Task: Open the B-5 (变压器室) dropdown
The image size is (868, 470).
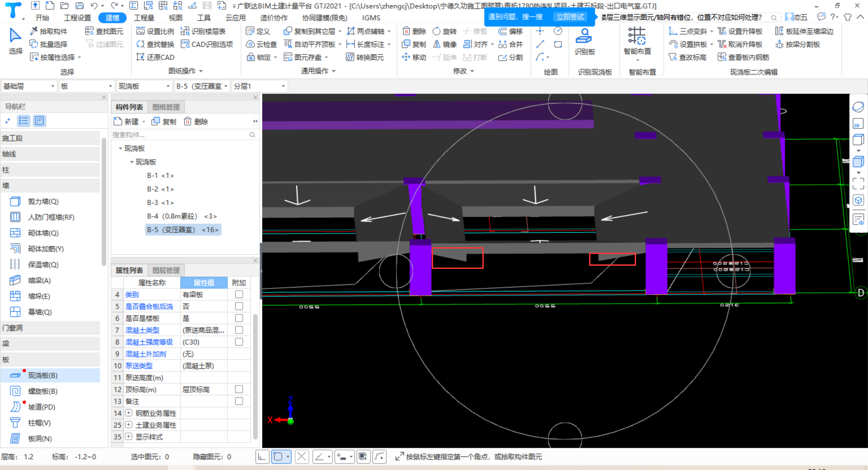Action: (202, 86)
